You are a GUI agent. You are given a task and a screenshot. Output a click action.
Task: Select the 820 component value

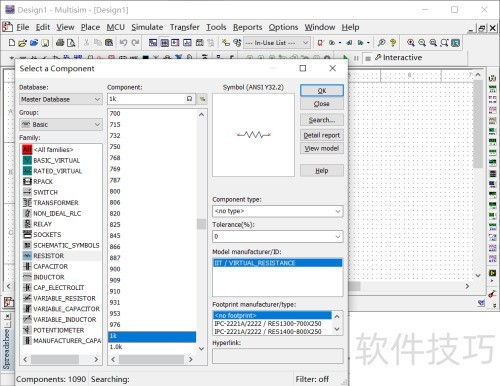tap(152, 213)
